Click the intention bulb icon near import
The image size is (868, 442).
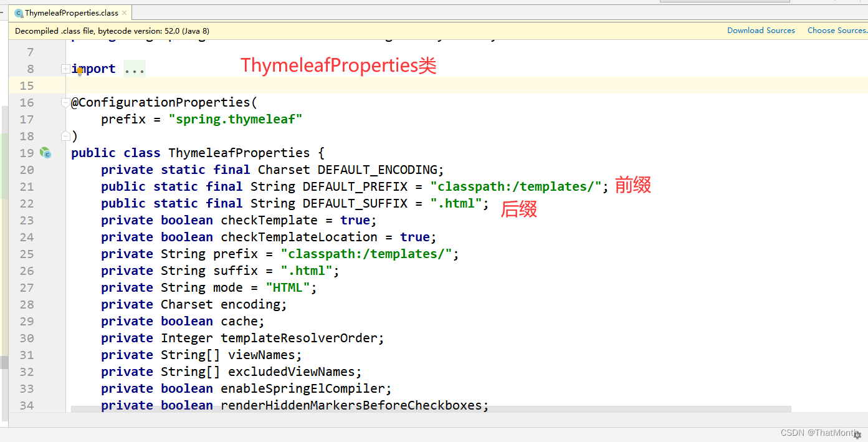(79, 70)
